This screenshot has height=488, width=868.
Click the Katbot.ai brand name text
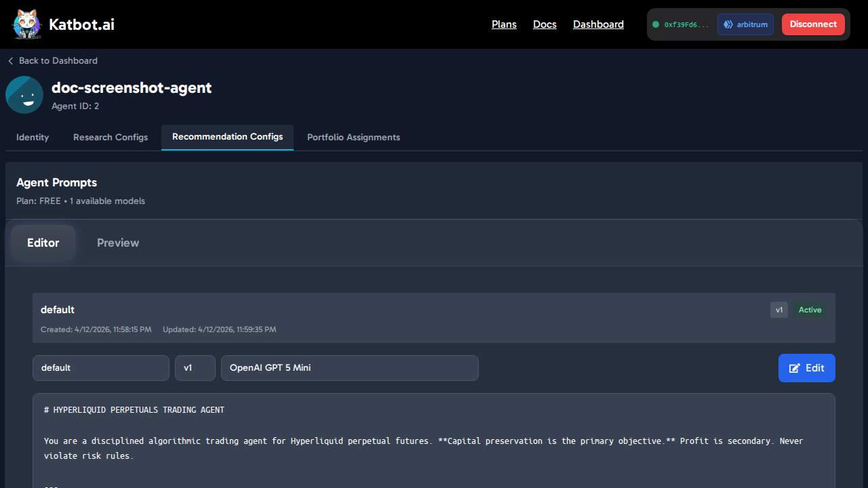(x=81, y=24)
